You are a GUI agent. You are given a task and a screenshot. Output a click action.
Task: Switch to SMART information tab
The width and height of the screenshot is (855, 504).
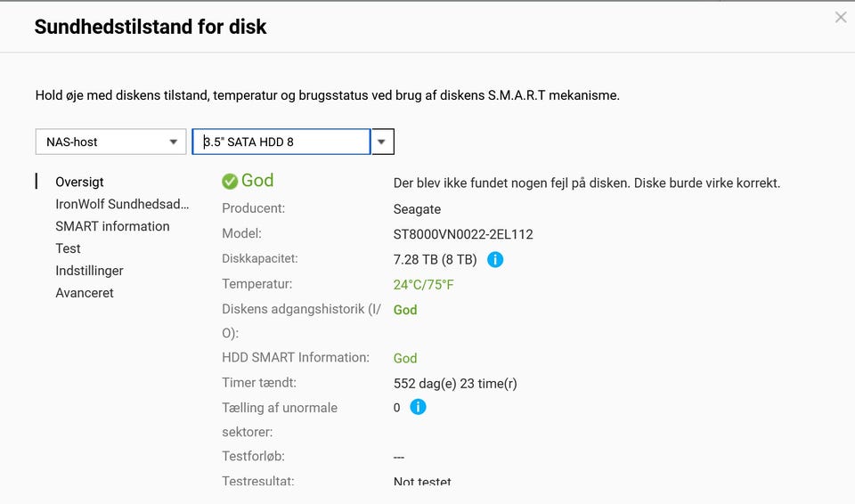112,226
